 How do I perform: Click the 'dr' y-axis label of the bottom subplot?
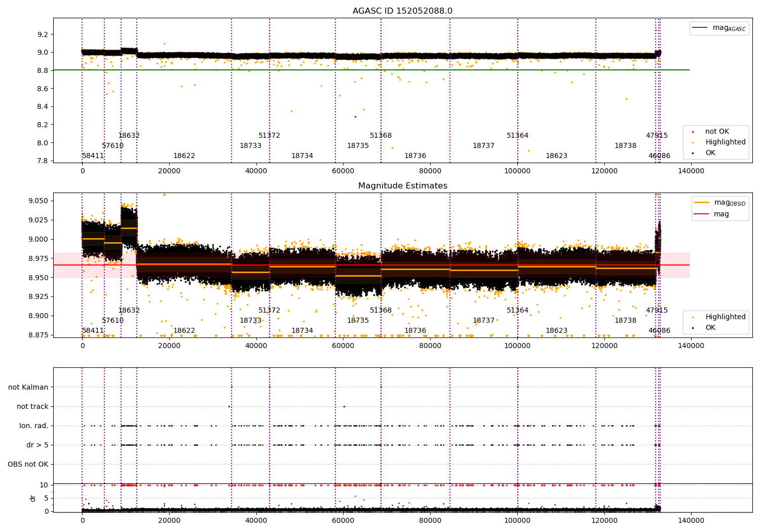[33, 498]
